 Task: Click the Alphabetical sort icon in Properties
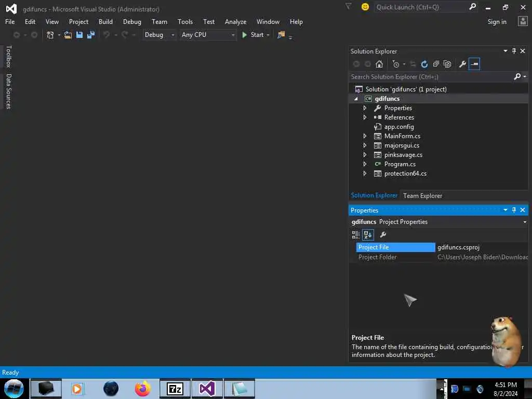point(368,234)
